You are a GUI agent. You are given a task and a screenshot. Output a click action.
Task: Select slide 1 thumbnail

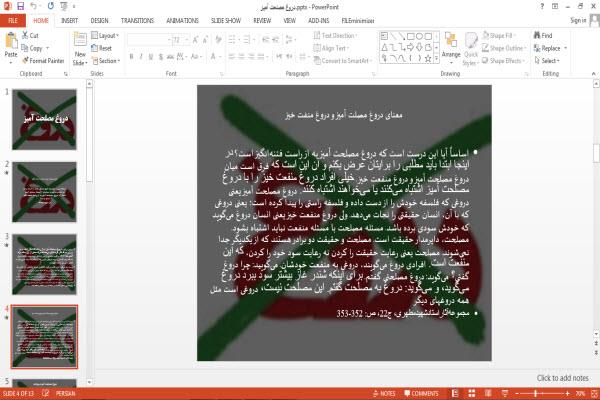click(44, 119)
